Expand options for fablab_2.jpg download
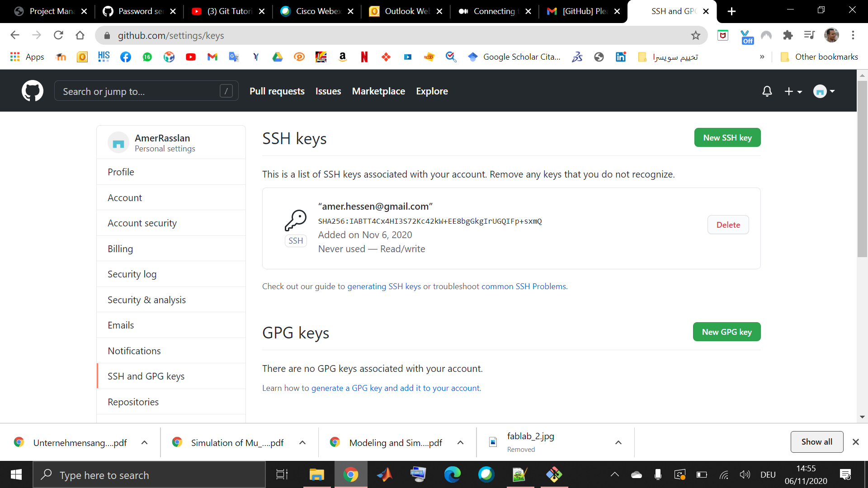This screenshot has width=868, height=488. click(618, 442)
